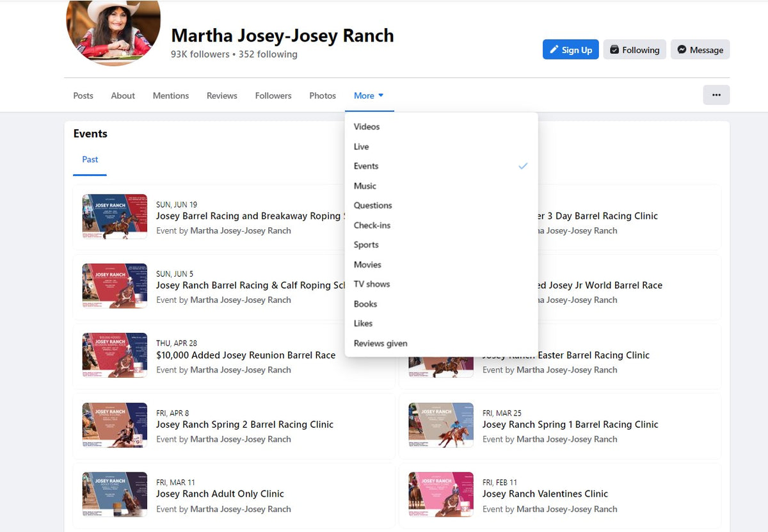Open Josey Ranch Valentines Clinic event

click(545, 494)
